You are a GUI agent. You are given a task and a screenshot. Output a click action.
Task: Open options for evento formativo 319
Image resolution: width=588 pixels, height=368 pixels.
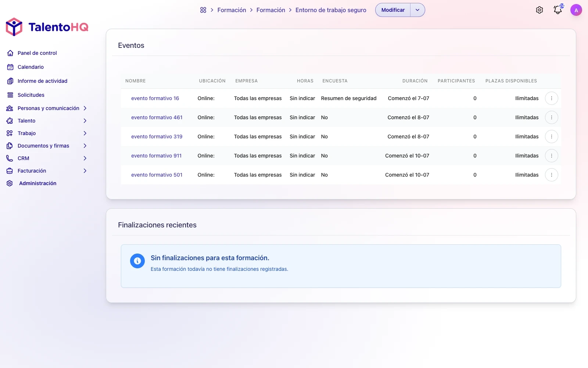coord(551,137)
